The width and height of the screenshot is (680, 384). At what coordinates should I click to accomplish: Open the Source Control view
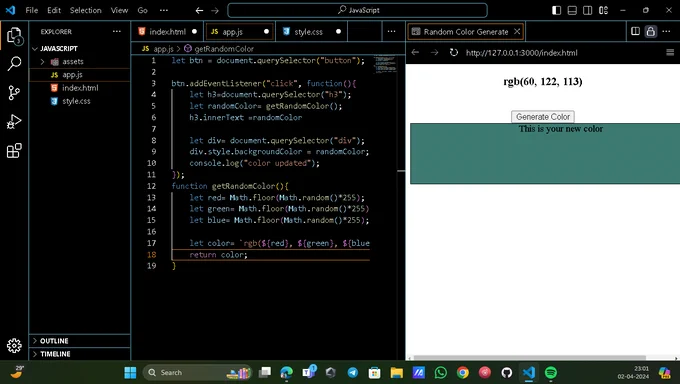(x=14, y=93)
